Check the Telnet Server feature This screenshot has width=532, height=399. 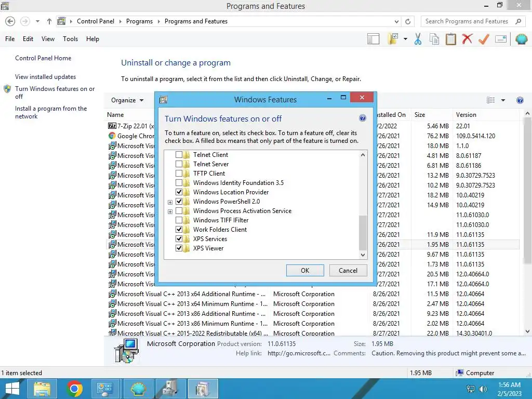coord(179,164)
